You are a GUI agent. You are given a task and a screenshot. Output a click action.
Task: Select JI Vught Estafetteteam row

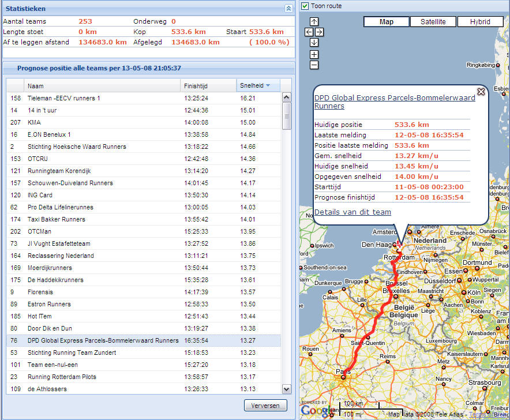[x=144, y=243]
